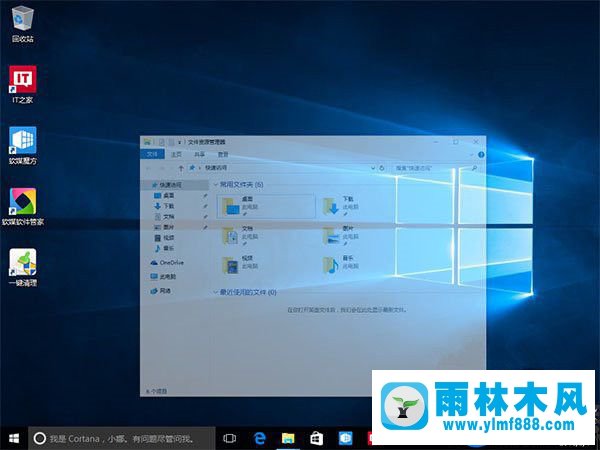Open the Recycle Bin desktop icon
The height and width of the screenshot is (450, 600).
(23, 24)
